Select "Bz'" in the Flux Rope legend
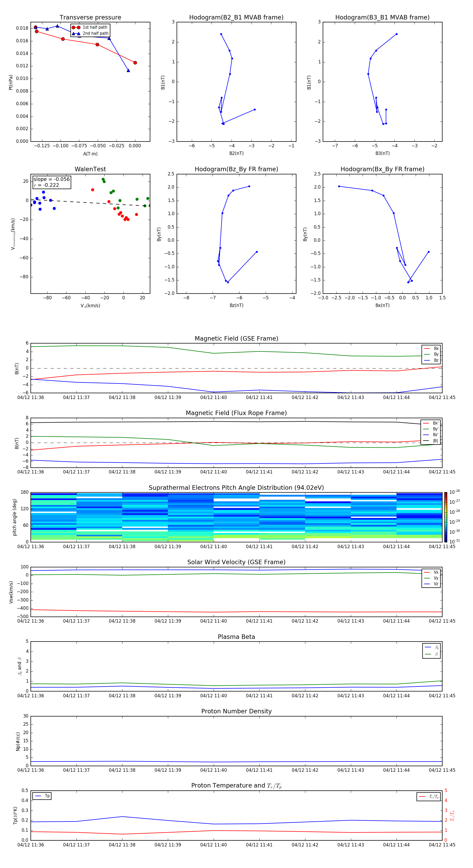 pyautogui.click(x=431, y=435)
